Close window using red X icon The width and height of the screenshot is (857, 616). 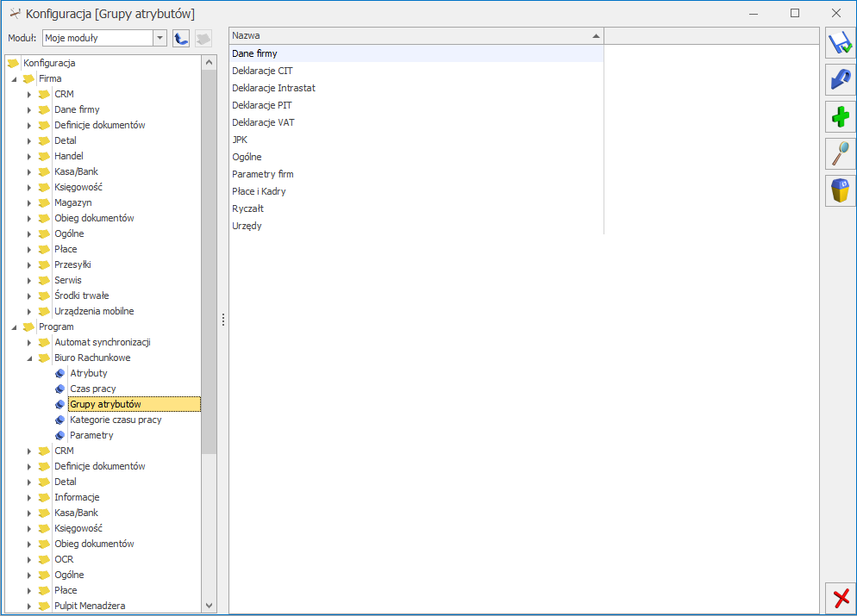tap(841, 598)
